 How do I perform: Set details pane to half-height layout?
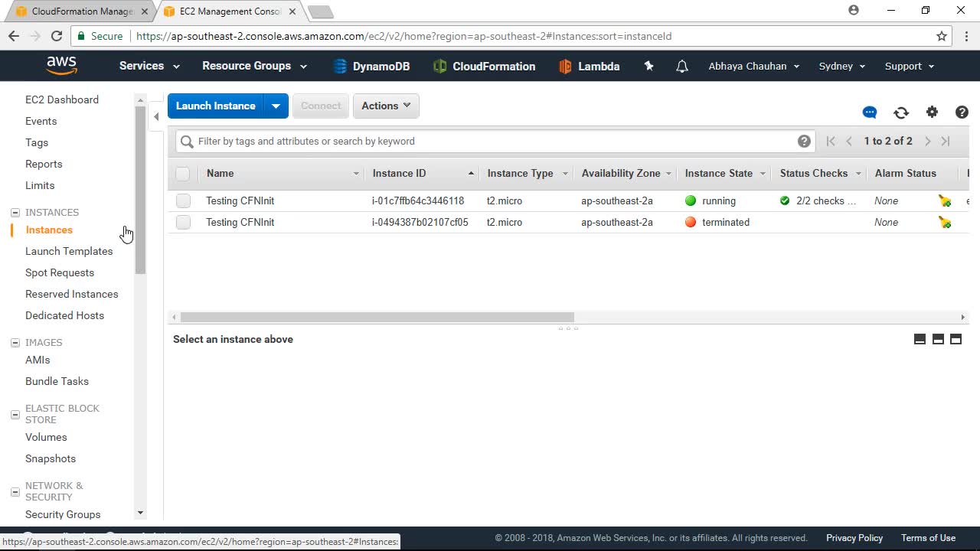pyautogui.click(x=938, y=339)
